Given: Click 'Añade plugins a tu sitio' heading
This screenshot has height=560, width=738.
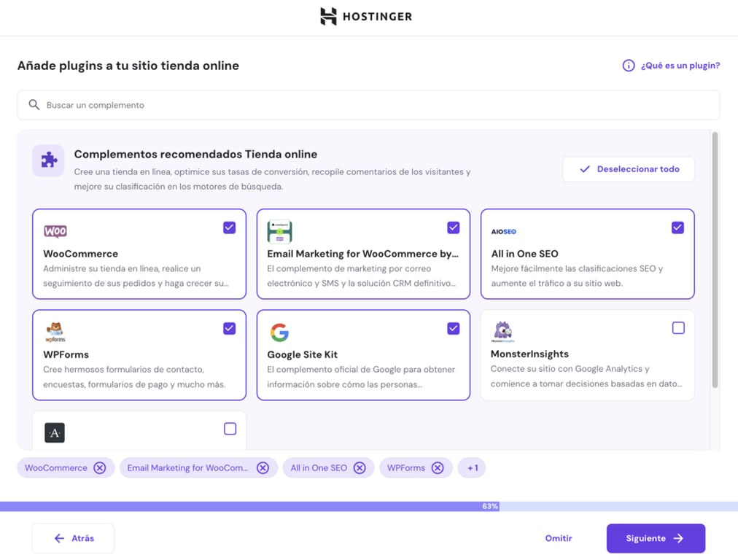Looking at the screenshot, I should click(128, 66).
